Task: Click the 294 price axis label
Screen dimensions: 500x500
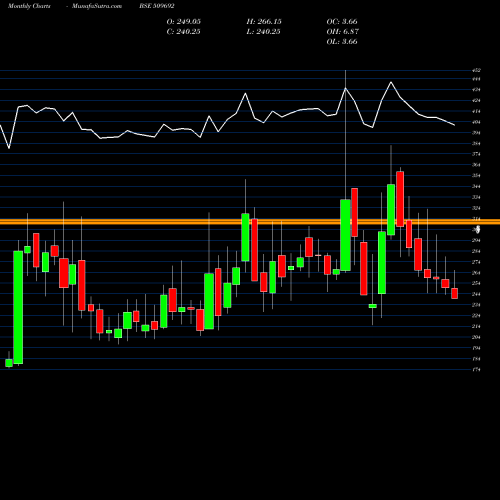Action: pos(476,240)
